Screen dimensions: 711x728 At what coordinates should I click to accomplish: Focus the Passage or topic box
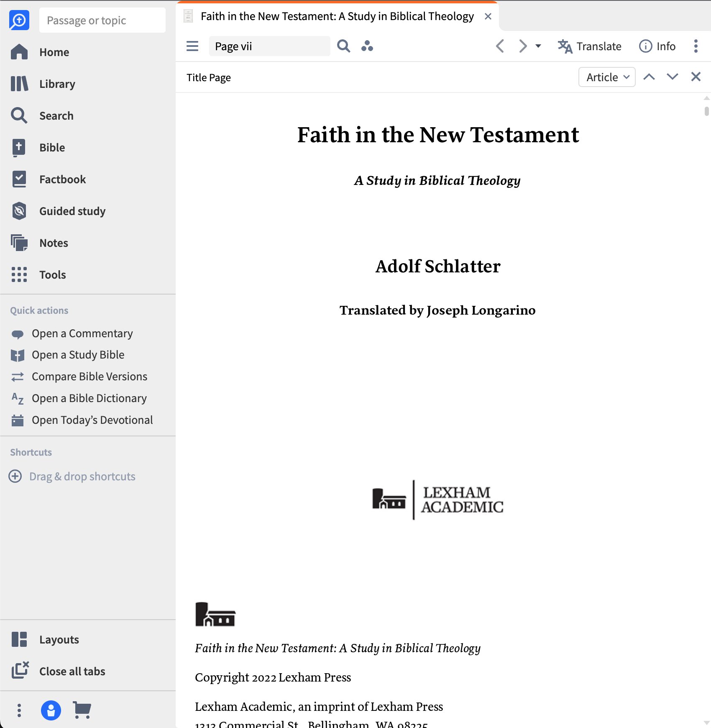coord(102,21)
